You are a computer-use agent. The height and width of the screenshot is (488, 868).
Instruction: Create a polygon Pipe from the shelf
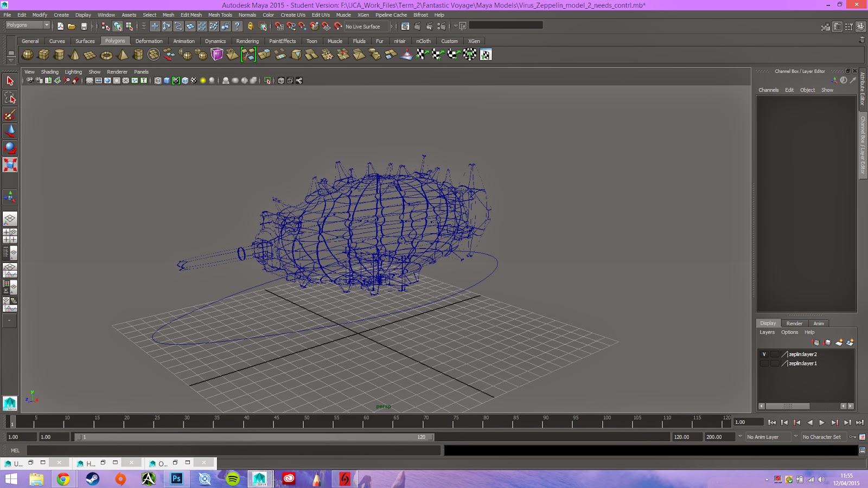point(138,54)
